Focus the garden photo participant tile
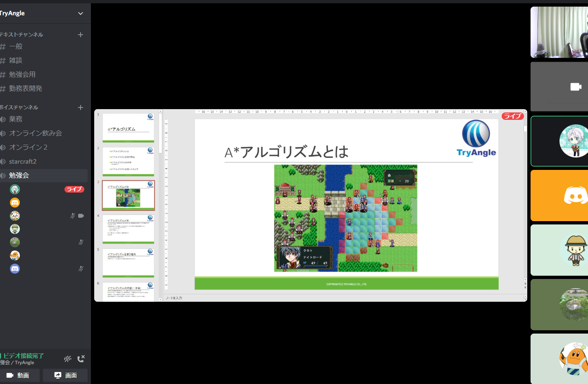The image size is (588, 384). [x=559, y=305]
